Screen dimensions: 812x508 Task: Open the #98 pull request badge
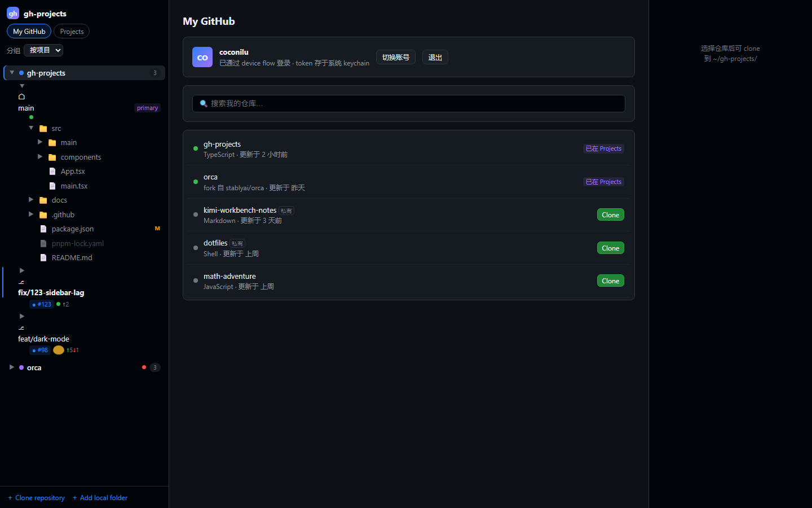pos(40,350)
